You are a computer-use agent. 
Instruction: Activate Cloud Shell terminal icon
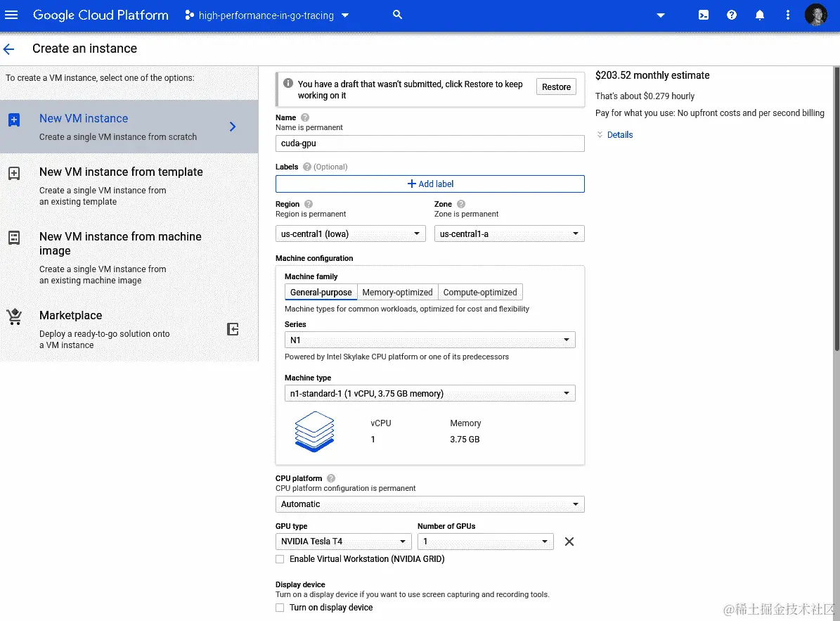click(704, 15)
